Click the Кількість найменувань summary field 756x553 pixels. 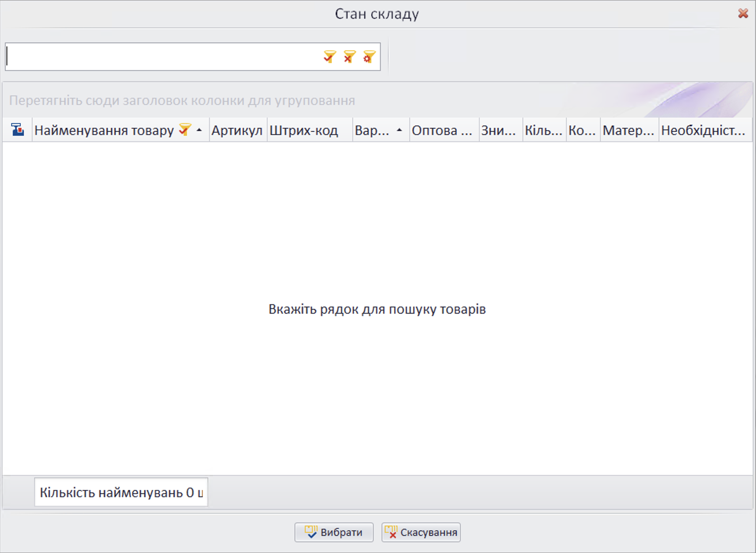[121, 492]
